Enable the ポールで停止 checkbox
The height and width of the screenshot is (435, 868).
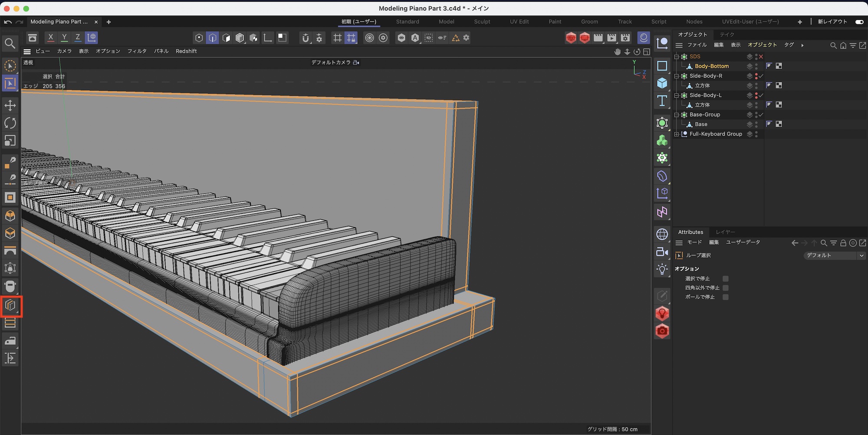pos(725,297)
